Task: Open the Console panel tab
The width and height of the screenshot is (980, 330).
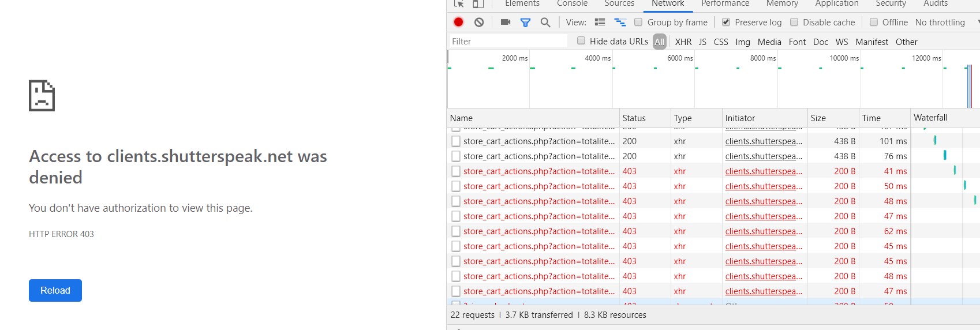Action: coord(572,3)
